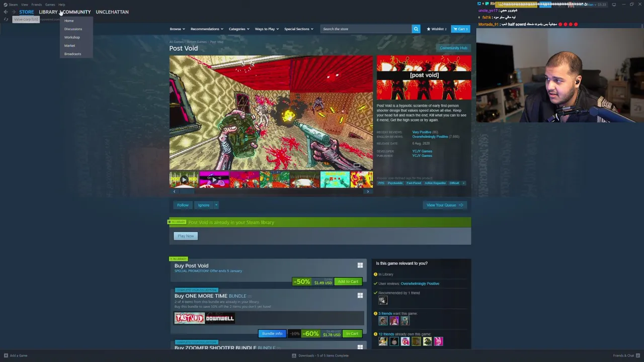Open the Overwhelmingly Positive user reviews link

(420, 284)
